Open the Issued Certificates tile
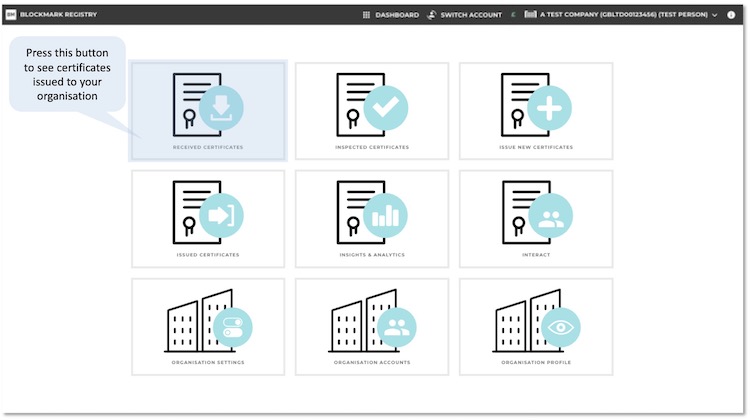 click(208, 218)
